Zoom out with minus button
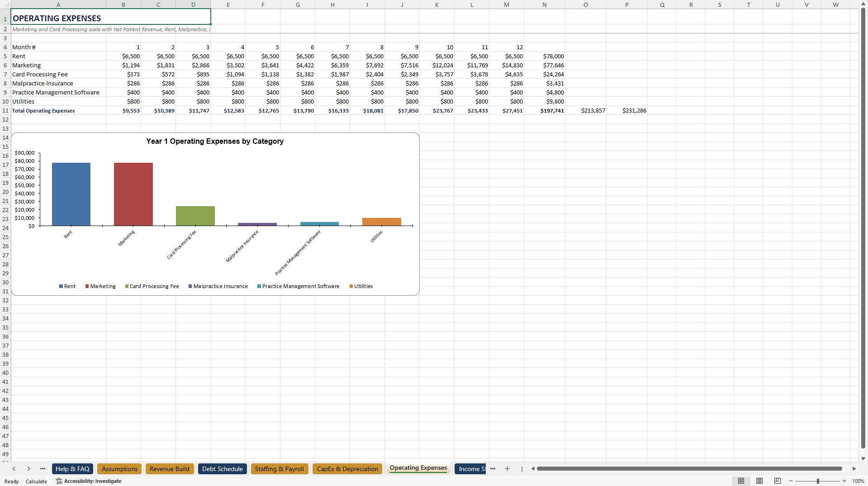 pyautogui.click(x=791, y=481)
